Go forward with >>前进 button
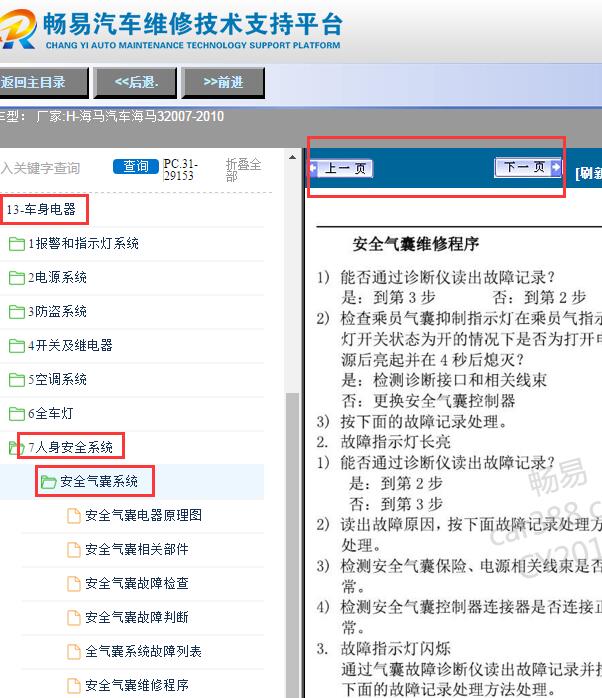 [x=223, y=82]
